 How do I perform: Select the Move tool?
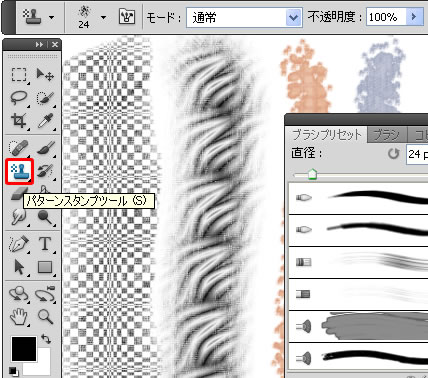pos(45,75)
